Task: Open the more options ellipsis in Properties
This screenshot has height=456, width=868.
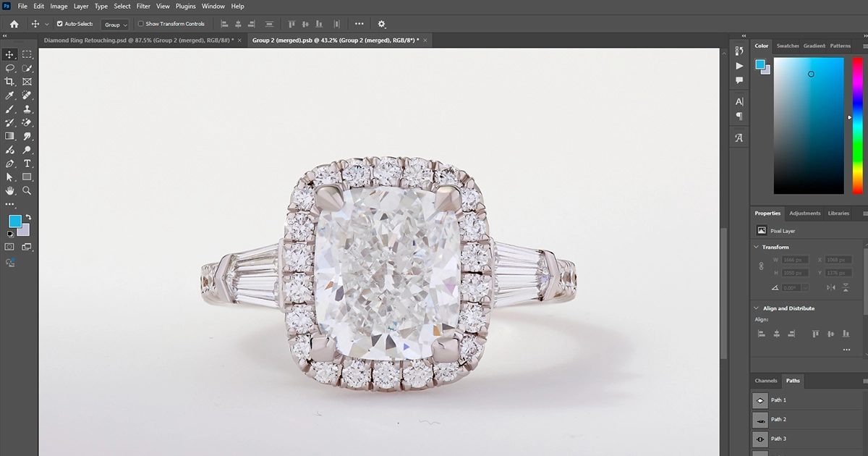Action: click(x=846, y=350)
